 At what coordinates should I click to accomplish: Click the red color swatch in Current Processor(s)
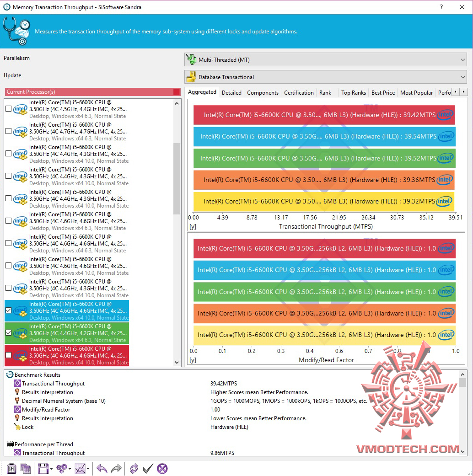(177, 91)
